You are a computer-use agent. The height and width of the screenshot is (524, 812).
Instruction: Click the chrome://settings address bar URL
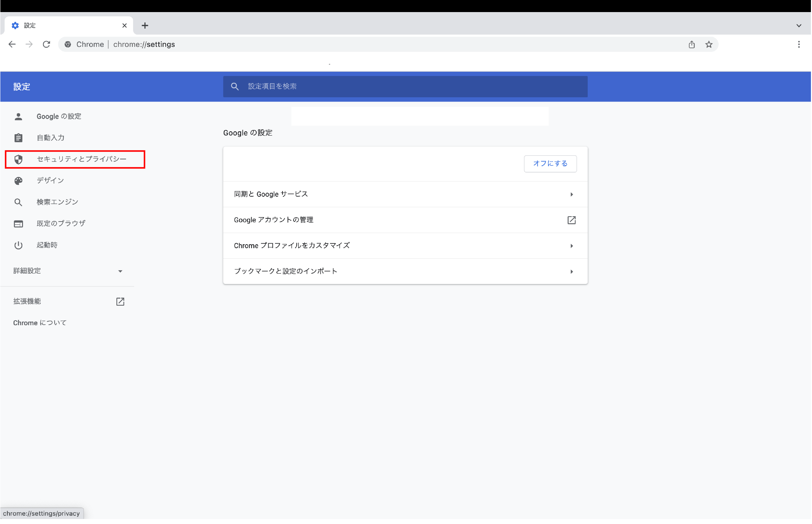tap(144, 44)
